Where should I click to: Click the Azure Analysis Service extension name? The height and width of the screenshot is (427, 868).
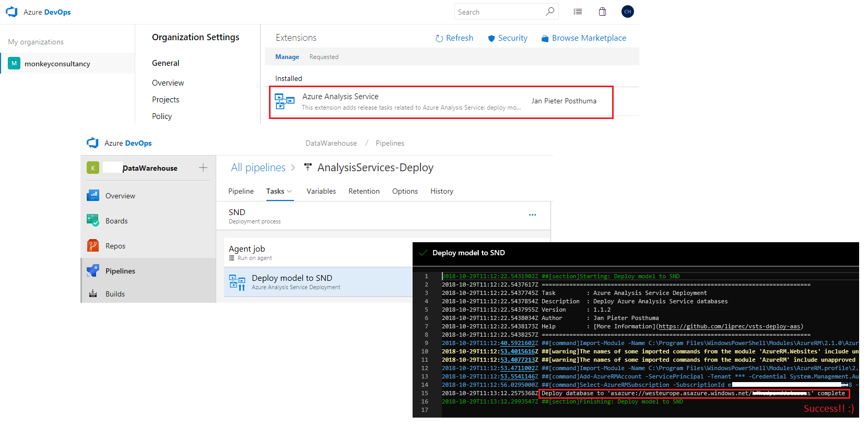(x=341, y=97)
